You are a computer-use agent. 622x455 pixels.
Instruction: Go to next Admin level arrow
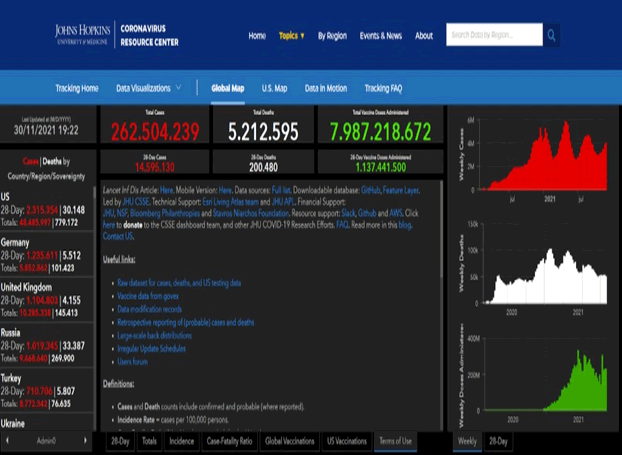point(85,440)
